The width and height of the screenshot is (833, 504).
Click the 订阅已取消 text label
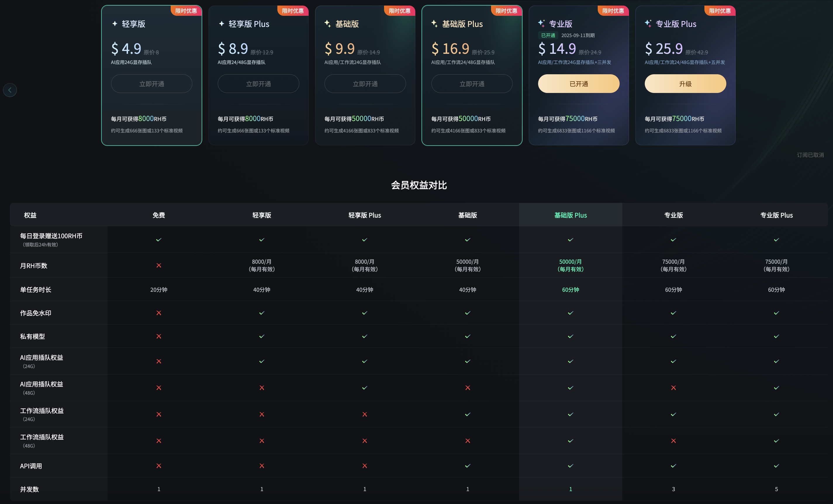[x=811, y=155]
